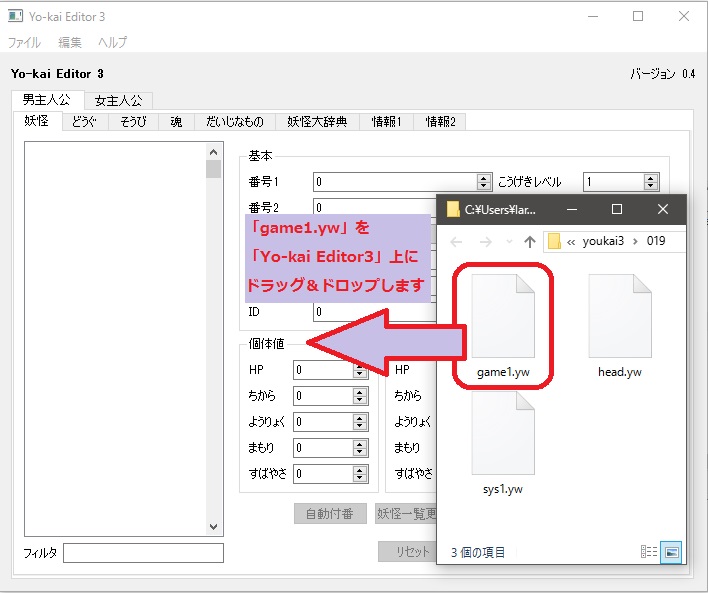Viewport: 708px width, 593px height.
Task: Minimize the Explorer window
Action: pyautogui.click(x=572, y=209)
